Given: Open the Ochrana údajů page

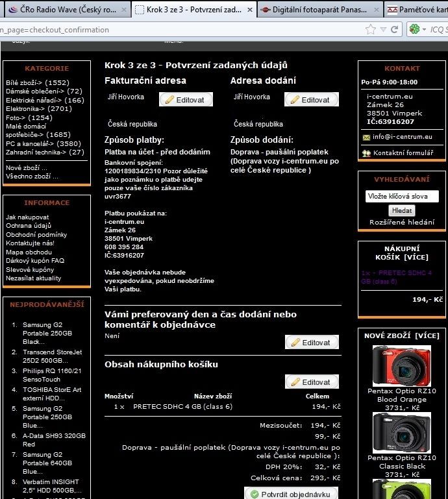Looking at the screenshot, I should (x=29, y=226).
